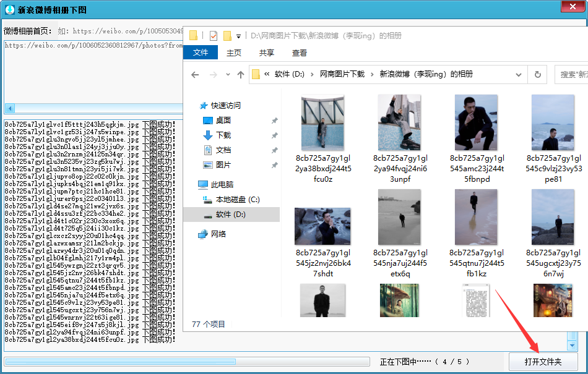Click the new folder quick-access icon

coord(227,36)
